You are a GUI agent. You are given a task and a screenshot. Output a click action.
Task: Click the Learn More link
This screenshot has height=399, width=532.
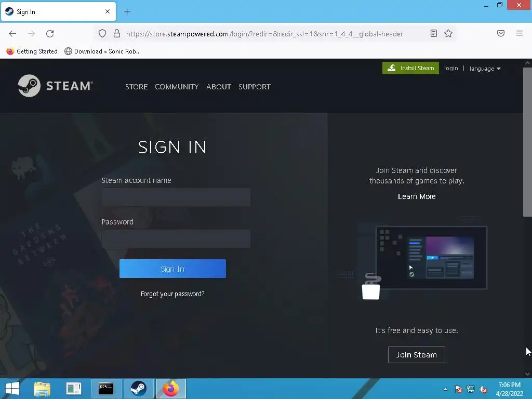[417, 196]
